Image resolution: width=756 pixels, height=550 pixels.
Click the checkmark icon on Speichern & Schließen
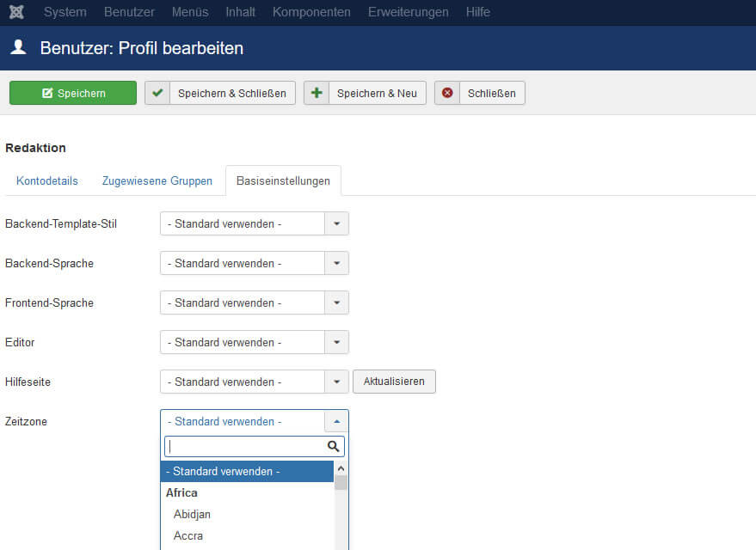click(x=157, y=93)
